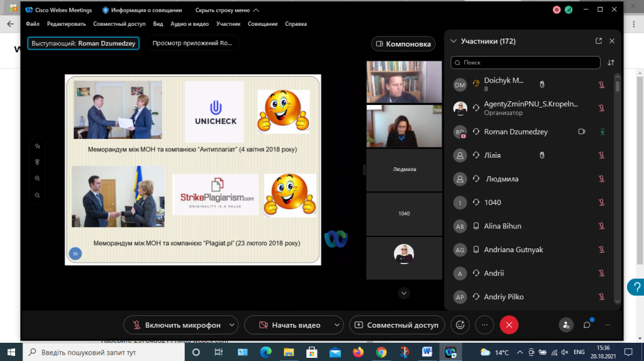Open the Совещание menu
Screen dimensions: 644x361
tap(262, 24)
